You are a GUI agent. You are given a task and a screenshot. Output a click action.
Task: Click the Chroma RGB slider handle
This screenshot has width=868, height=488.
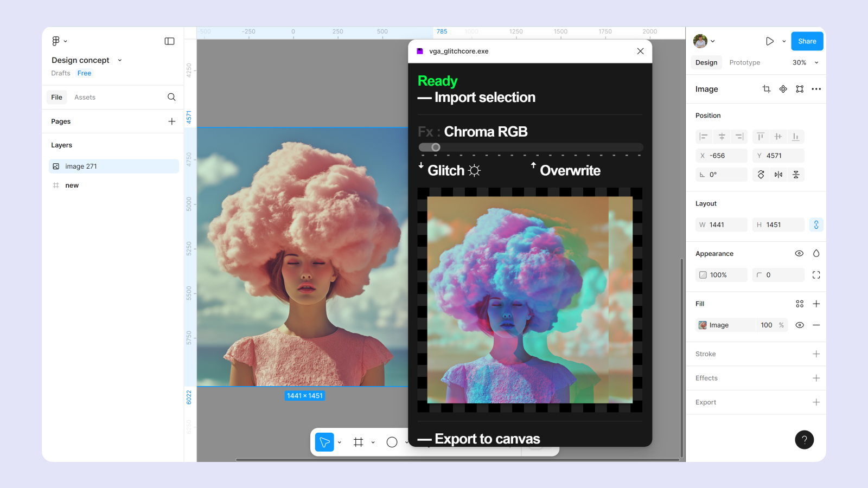(x=436, y=147)
